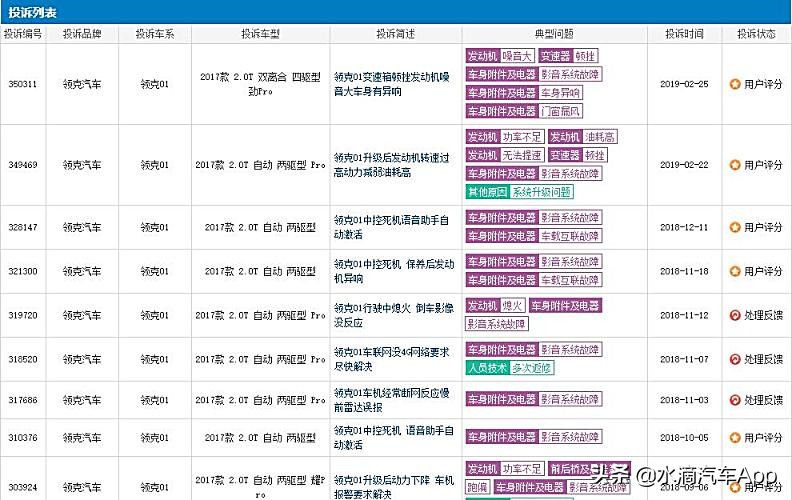Viewport: 792px width, 500px height.
Task: Click the red feedback icon in row 317686
Action: [735, 400]
